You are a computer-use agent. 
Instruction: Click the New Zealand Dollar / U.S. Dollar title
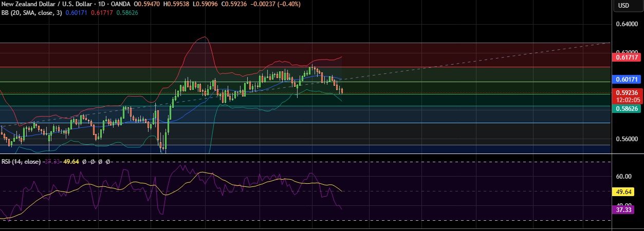(45, 4)
